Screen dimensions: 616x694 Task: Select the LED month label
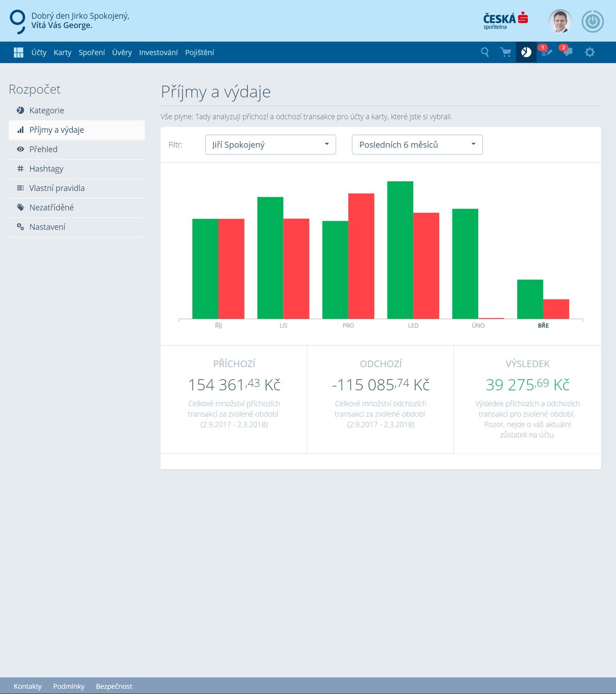coord(413,325)
